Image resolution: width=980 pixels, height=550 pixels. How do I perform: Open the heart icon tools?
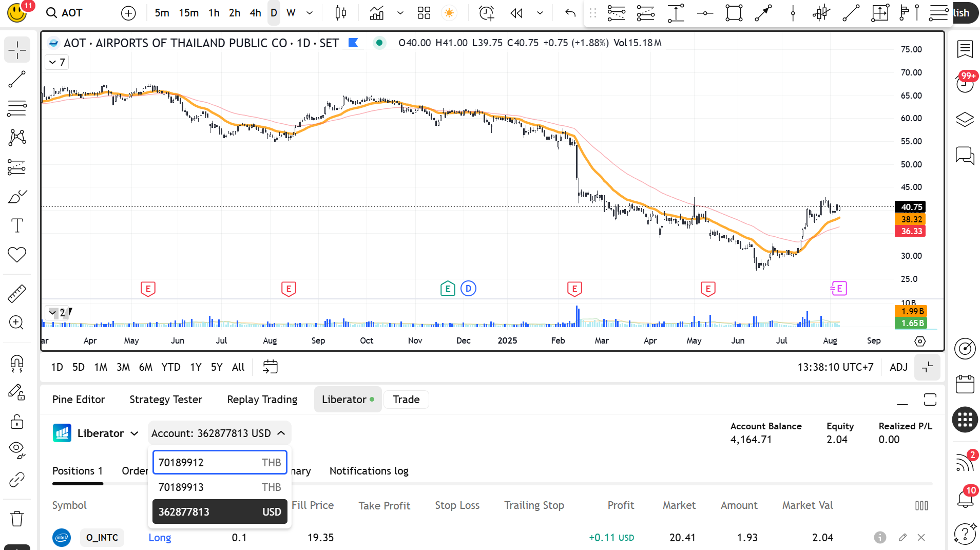(17, 255)
